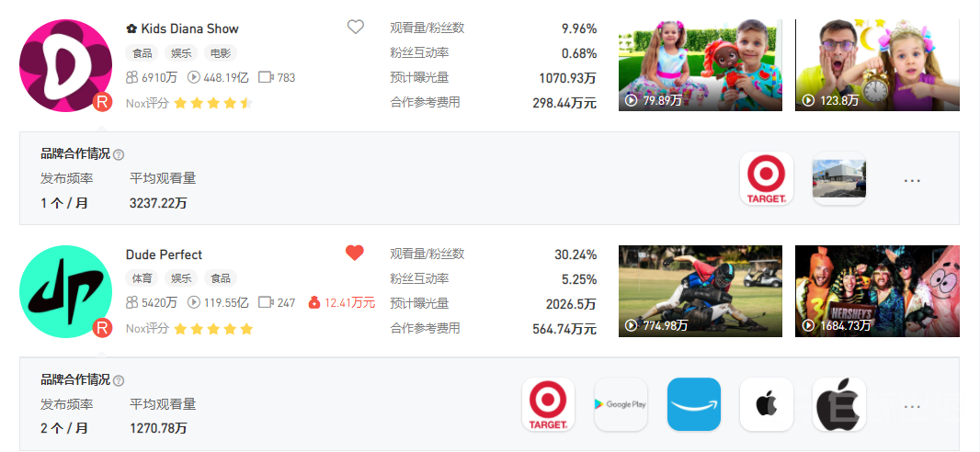The image size is (980, 452).
Task: Select the 电影 tag under Kids Diana Show
Action: click(x=219, y=53)
